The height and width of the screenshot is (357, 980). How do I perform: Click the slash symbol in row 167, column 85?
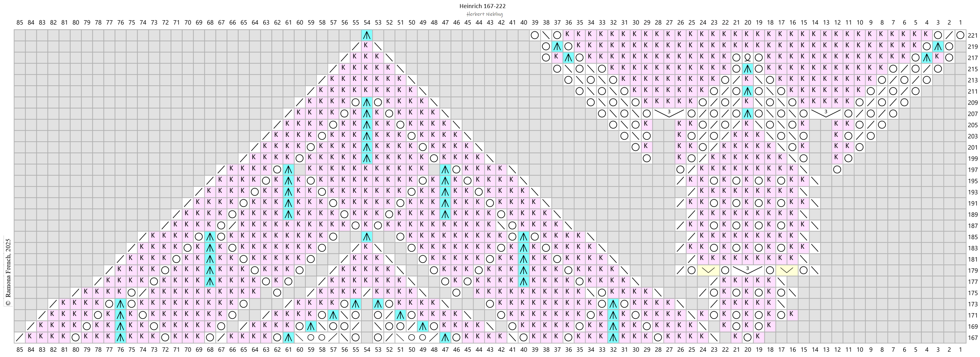(20, 337)
